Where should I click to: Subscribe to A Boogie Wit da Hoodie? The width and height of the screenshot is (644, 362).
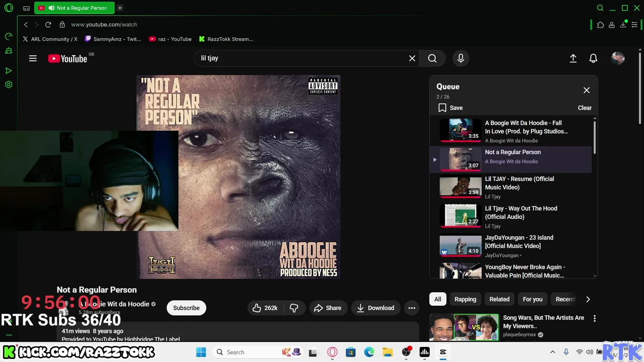(186, 308)
